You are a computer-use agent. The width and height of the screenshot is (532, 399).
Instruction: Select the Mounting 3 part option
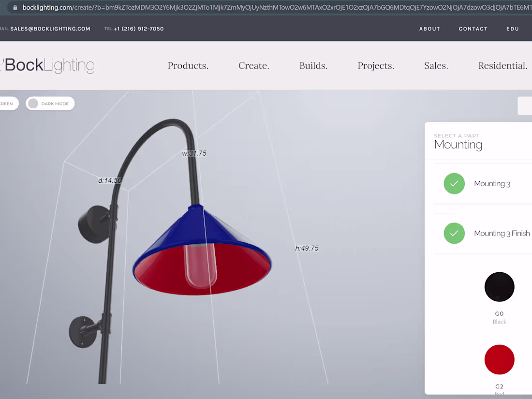[492, 183]
